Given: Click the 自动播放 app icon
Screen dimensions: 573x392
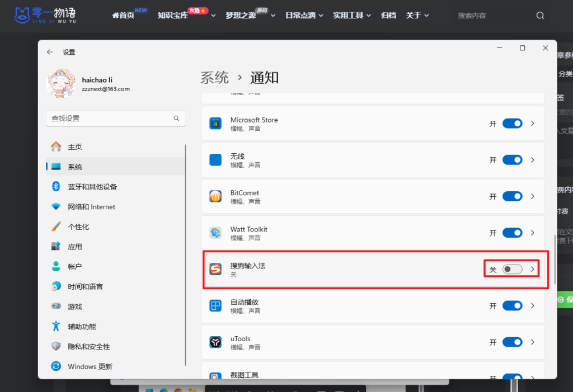Looking at the screenshot, I should (215, 306).
